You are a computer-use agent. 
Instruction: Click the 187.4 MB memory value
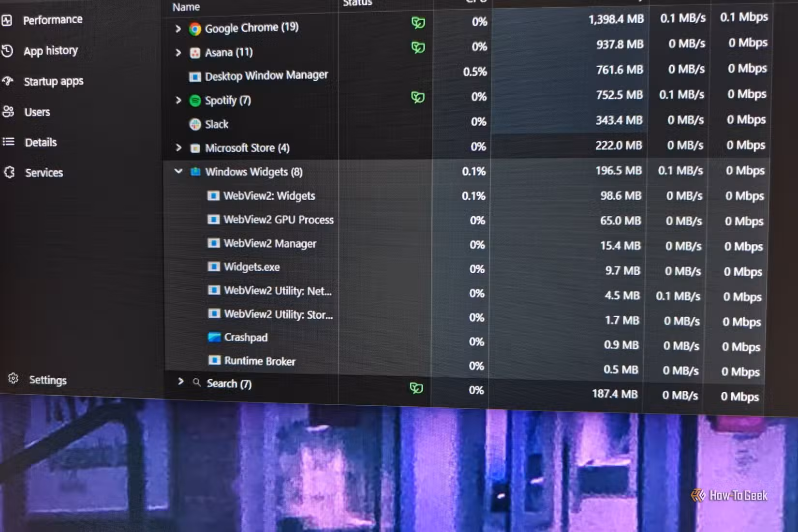615,394
